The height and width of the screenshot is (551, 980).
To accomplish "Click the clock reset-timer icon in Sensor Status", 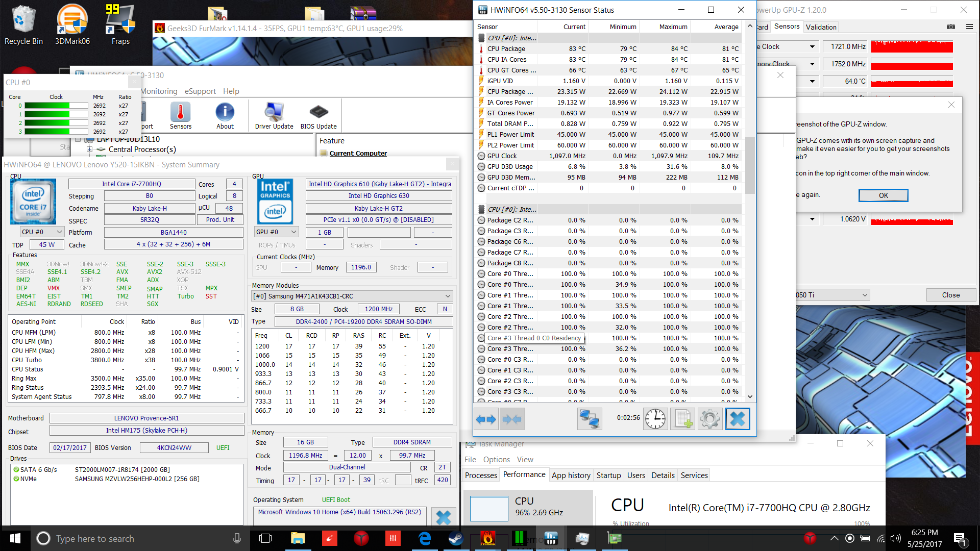I will coord(655,419).
